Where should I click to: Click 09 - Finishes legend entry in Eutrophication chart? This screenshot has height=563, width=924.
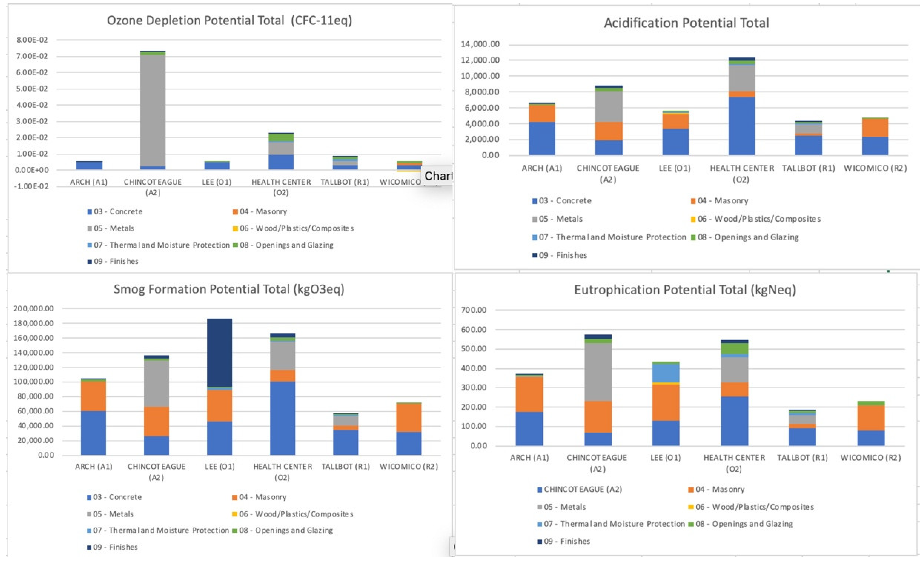pos(566,541)
